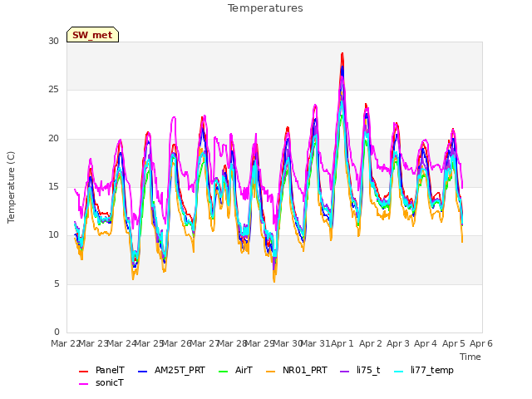This screenshot has height=399, width=532.
Task: Click the Temperature (C) y-axis title
Action: 11,187
